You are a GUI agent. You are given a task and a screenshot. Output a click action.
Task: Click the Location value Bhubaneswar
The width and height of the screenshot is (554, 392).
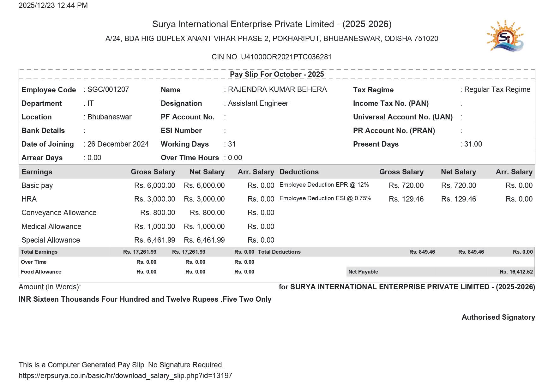(x=110, y=117)
